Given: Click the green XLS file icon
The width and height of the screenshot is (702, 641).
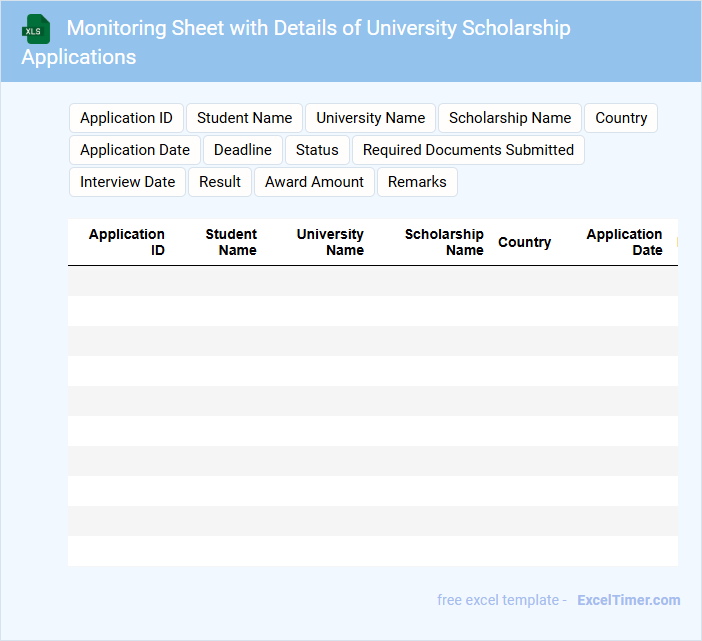Looking at the screenshot, I should [35, 30].
